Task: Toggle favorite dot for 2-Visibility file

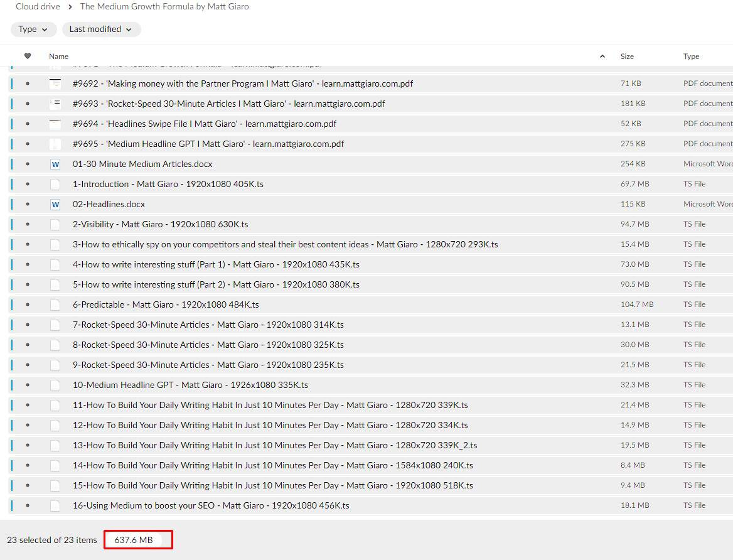Action: tap(27, 225)
